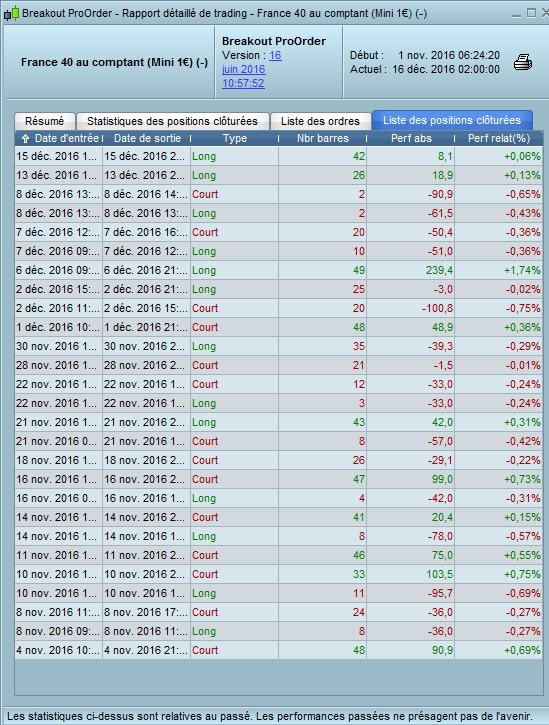The width and height of the screenshot is (549, 725).
Task: Switch to Statistiques des positions clôturées tab
Action: point(173,121)
